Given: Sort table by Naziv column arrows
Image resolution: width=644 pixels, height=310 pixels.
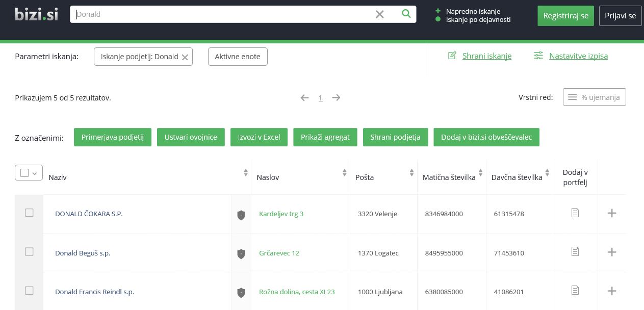Looking at the screenshot, I should tap(246, 173).
